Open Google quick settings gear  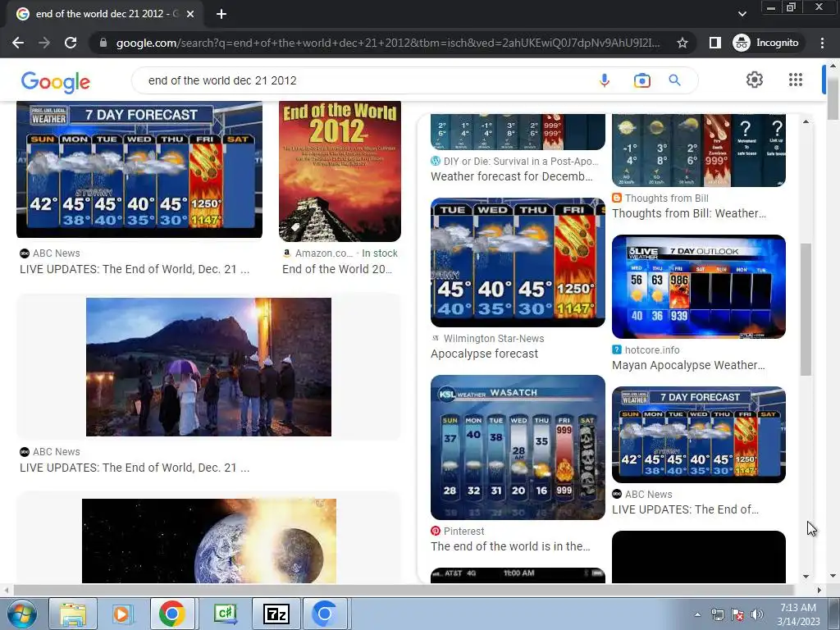pos(755,80)
